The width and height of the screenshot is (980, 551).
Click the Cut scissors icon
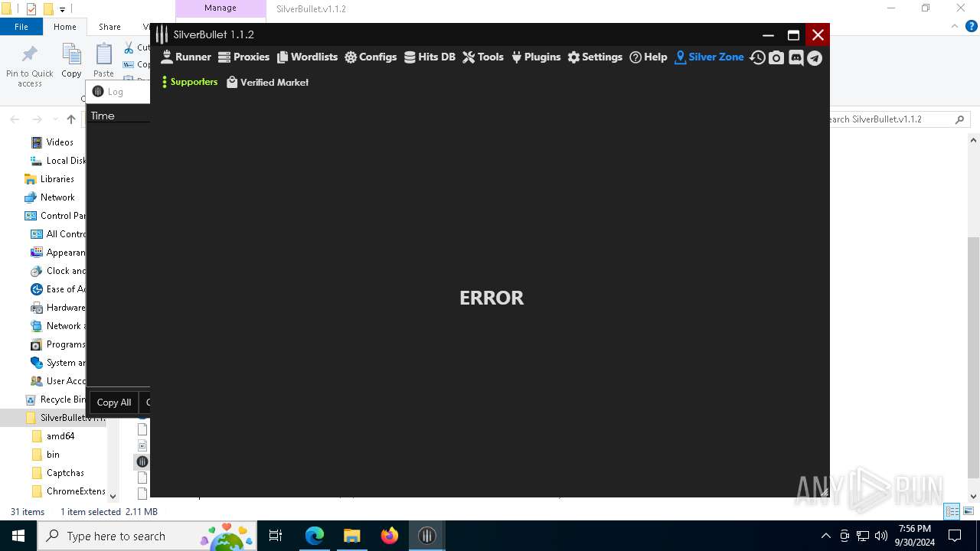129,47
